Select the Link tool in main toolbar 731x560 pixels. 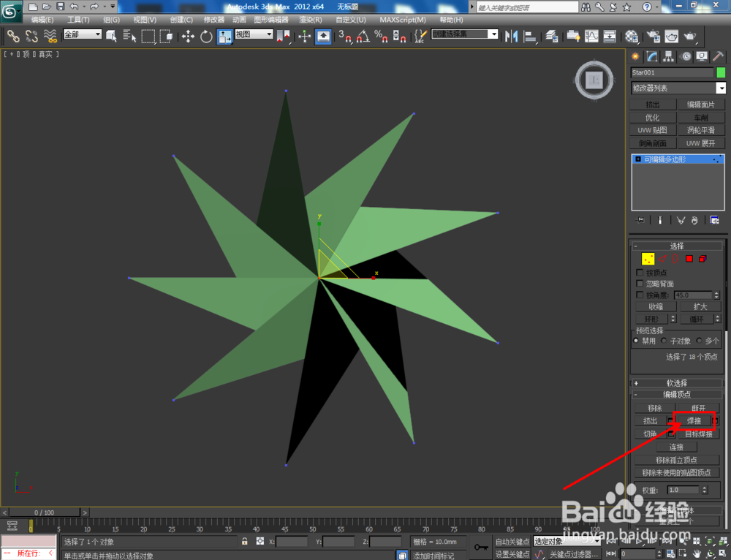pyautogui.click(x=13, y=35)
